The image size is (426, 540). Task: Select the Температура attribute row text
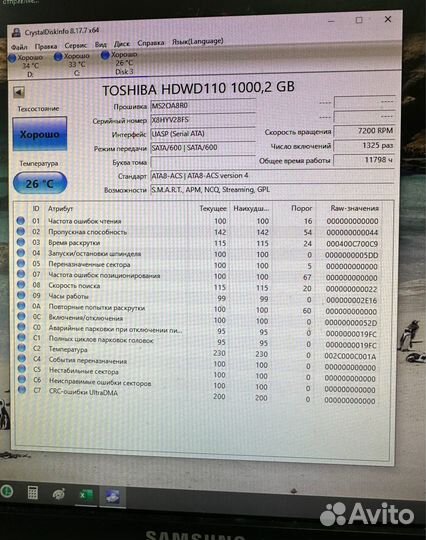pyautogui.click(x=68, y=349)
